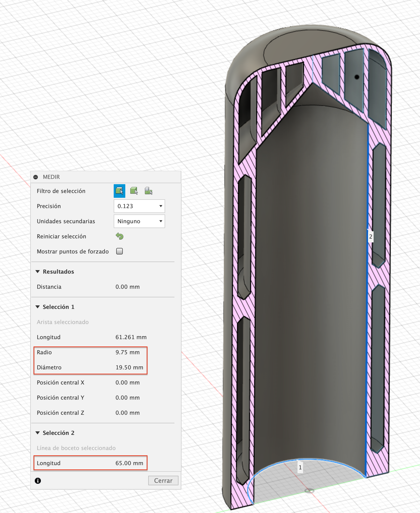Collapse the Selección 1 section
The width and height of the screenshot is (420, 513).
pos(38,307)
